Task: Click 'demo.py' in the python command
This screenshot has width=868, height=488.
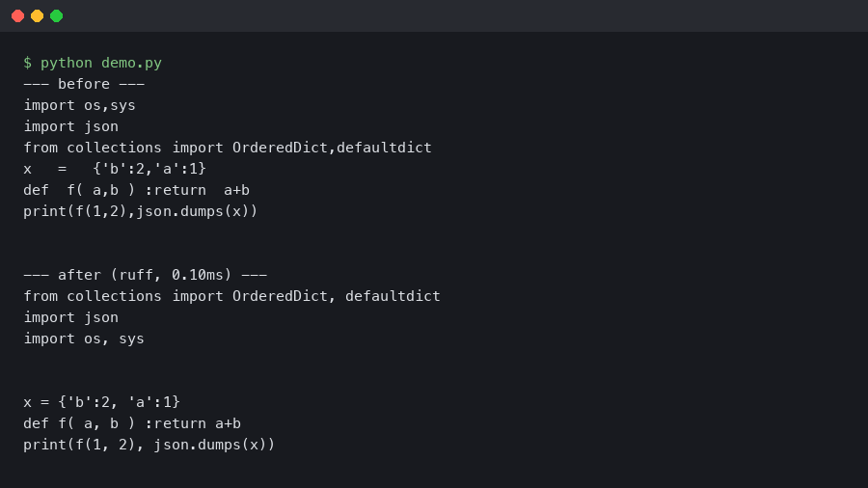Action: [131, 63]
